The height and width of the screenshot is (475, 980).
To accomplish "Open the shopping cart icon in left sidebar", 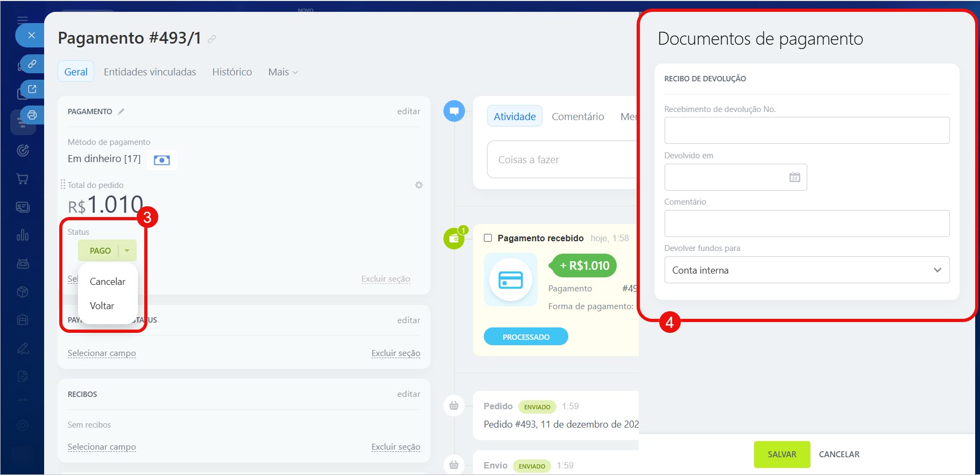I will pyautogui.click(x=23, y=179).
